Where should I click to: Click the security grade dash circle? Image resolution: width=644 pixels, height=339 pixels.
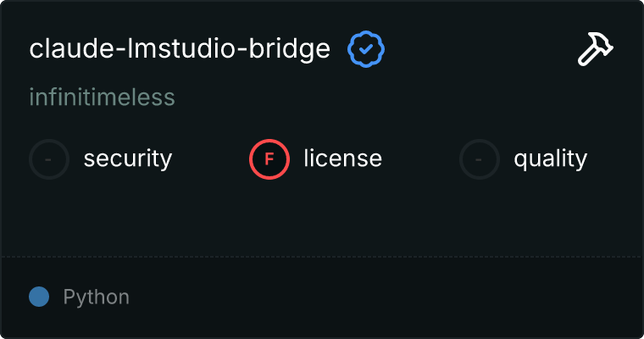[x=49, y=158]
